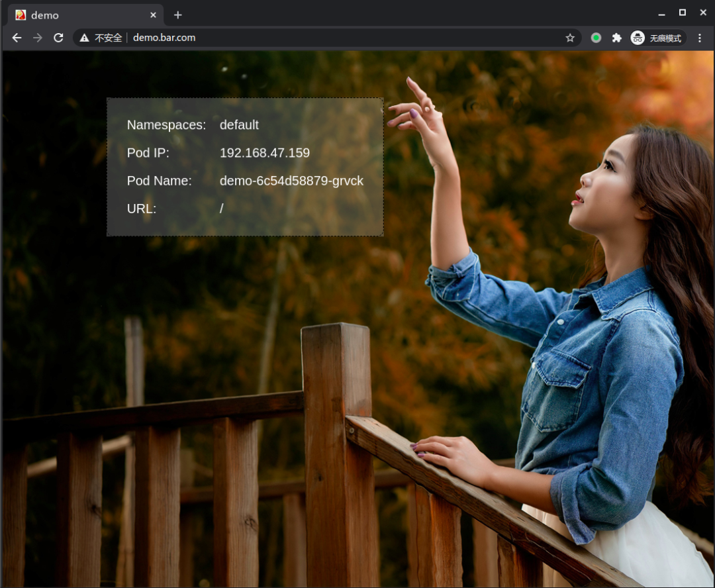This screenshot has width=715, height=588.
Task: Bookmark this page with the star
Action: 570,38
